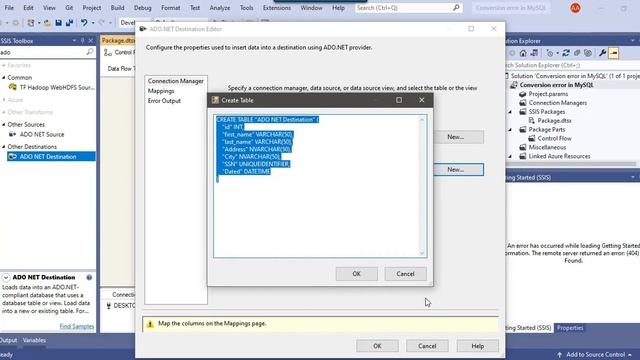Image resolution: width=640 pixels, height=360 pixels.
Task: Open the Project menu
Action: tap(92, 8)
